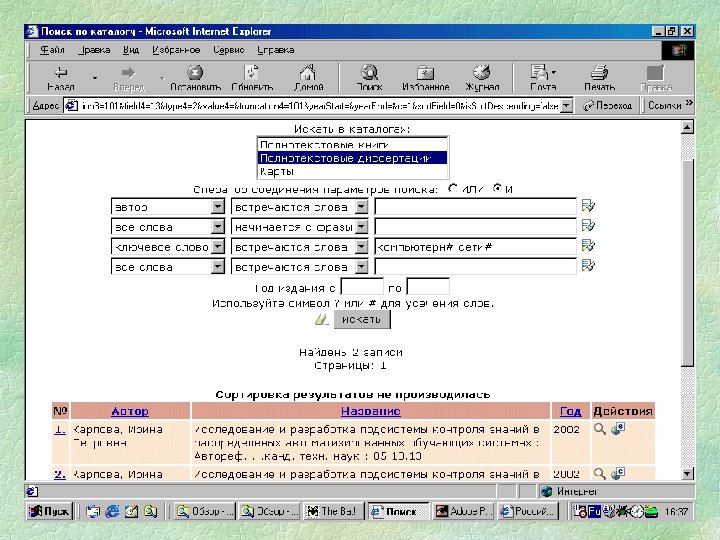The height and width of the screenshot is (540, 720).
Task: Sort results by Название column link
Action: click(x=371, y=411)
